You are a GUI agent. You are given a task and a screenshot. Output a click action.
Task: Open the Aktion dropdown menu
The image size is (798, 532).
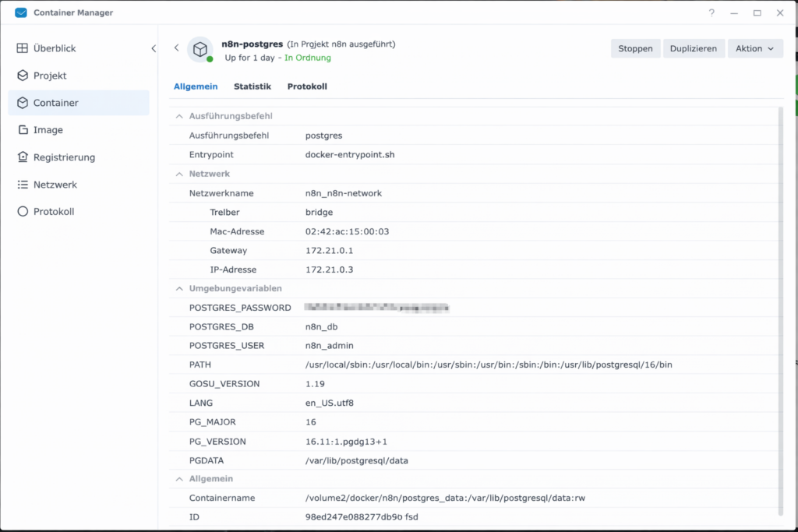point(754,48)
